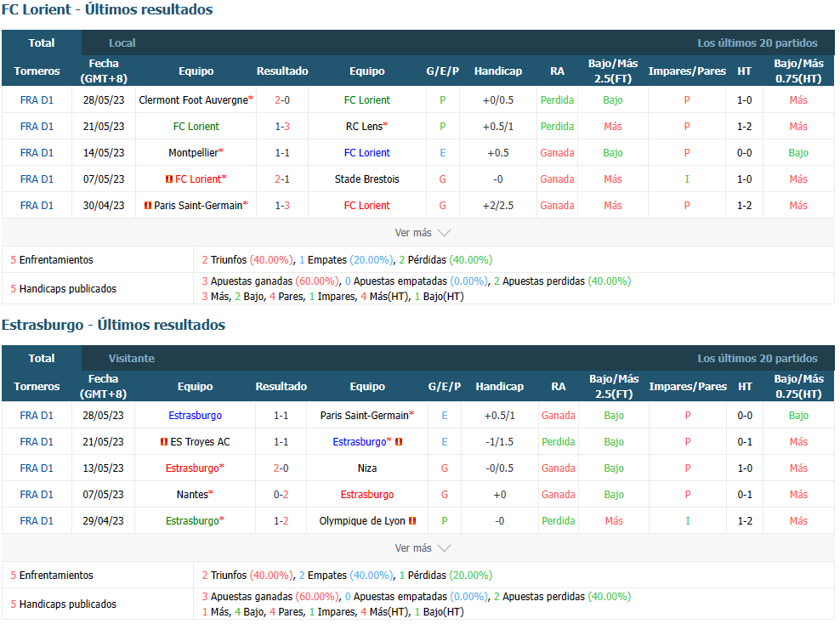Open FRA D1 link in Niza row
This screenshot has width=840, height=624.
(x=37, y=468)
